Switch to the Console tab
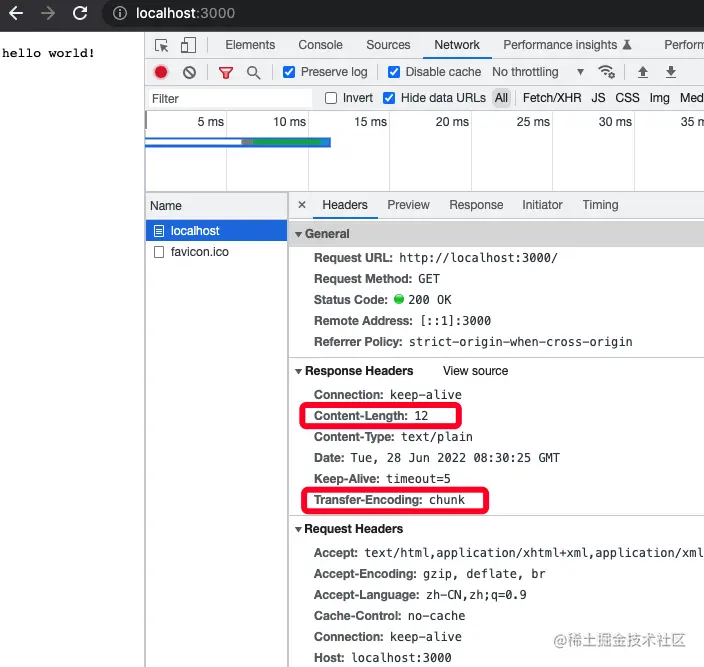This screenshot has height=667, width=704. click(x=321, y=45)
